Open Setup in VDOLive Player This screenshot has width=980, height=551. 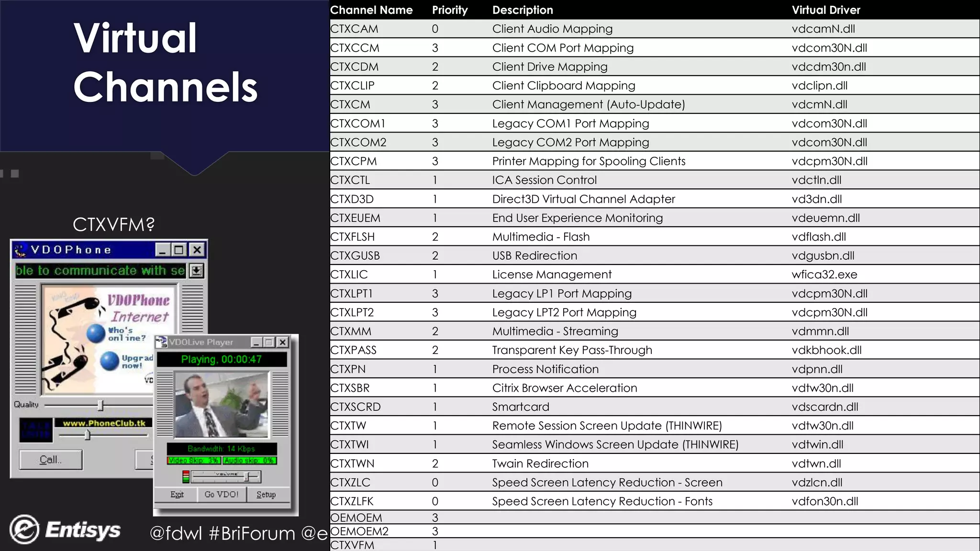(x=266, y=495)
